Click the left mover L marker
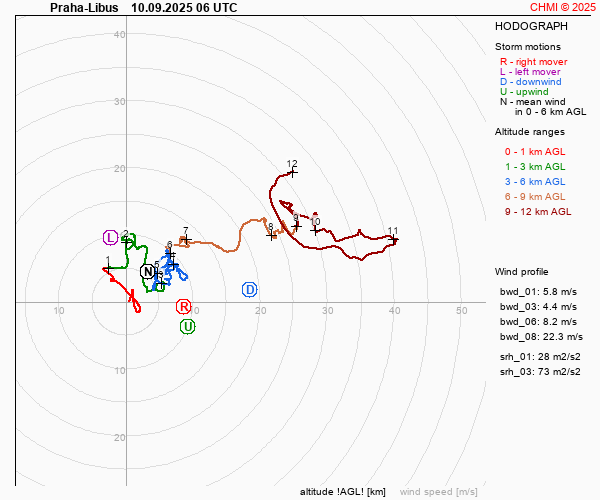The height and width of the screenshot is (500, 600). pos(110,238)
